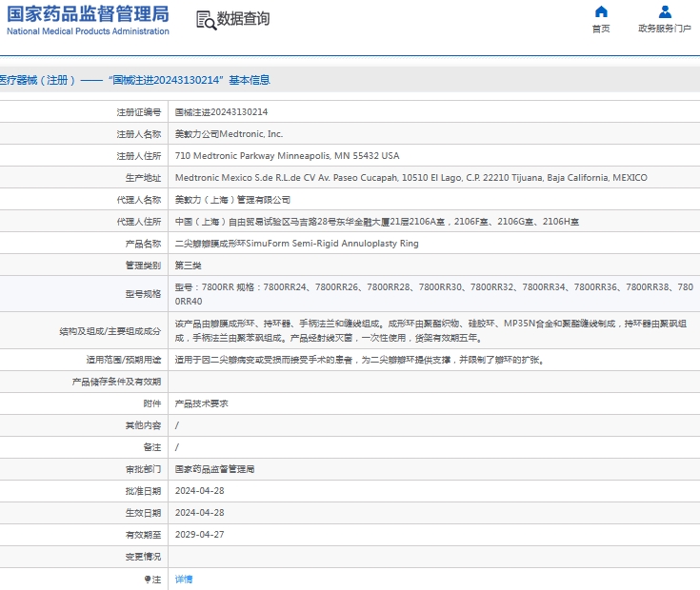
Task: Click the 有效期至 label
Action: tap(143, 534)
